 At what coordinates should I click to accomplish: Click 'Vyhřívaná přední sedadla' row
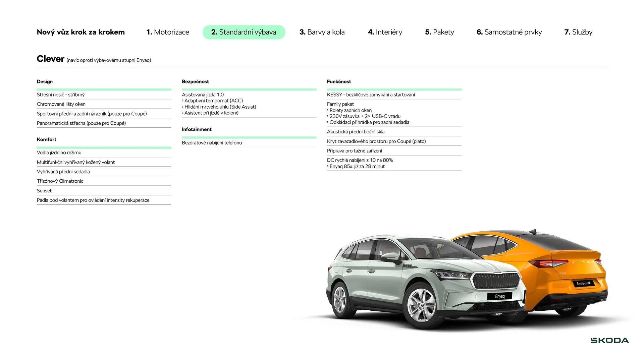104,172
